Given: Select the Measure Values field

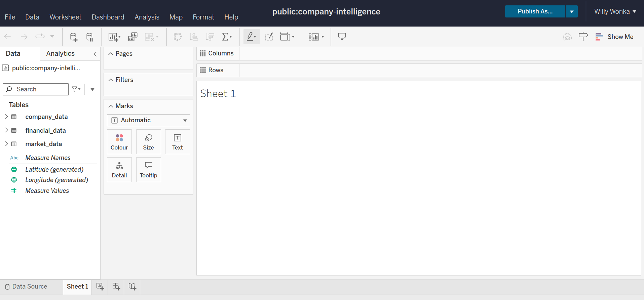Looking at the screenshot, I should 47,191.
